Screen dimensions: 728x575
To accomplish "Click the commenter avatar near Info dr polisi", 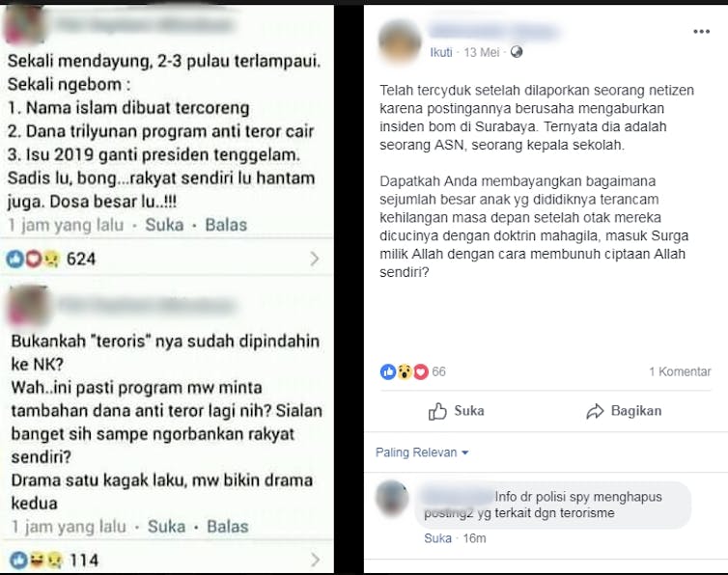I will click(392, 499).
